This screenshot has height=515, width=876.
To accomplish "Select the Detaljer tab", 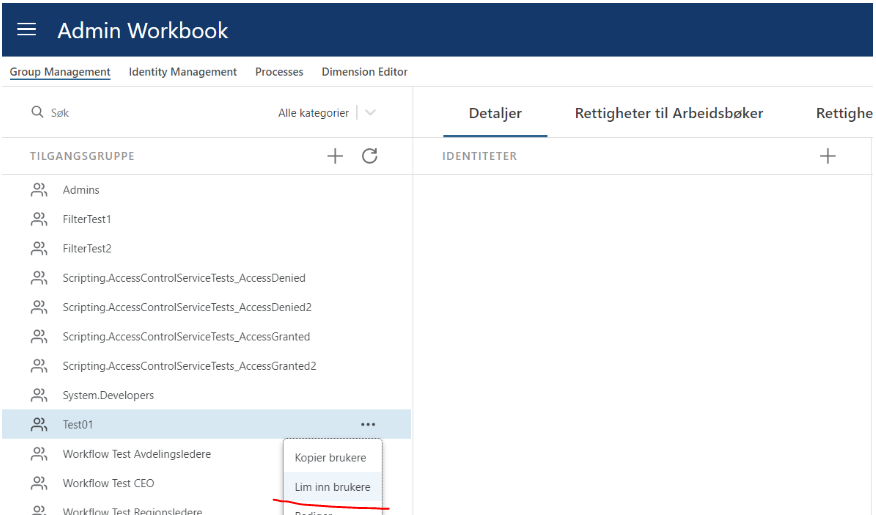I will pyautogui.click(x=495, y=113).
